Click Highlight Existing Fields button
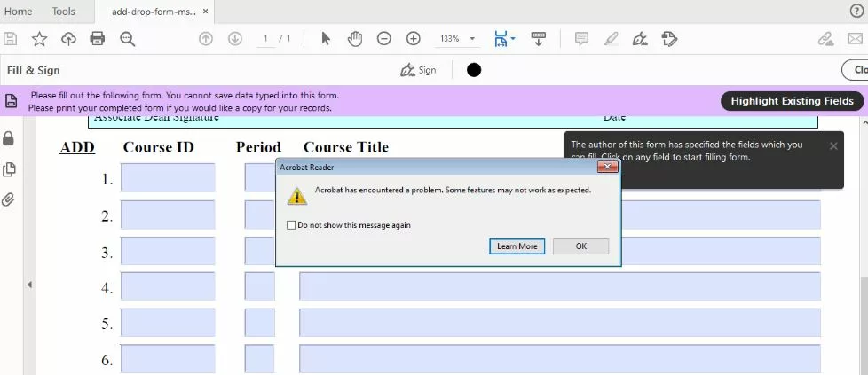This screenshot has height=375, width=868. [x=793, y=101]
